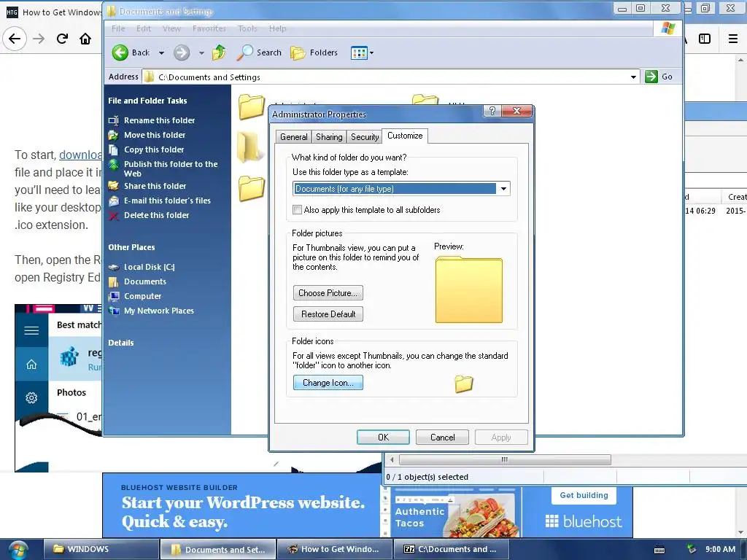Click the on-screen keyboard tray icon
The image size is (747, 560).
[x=659, y=550]
